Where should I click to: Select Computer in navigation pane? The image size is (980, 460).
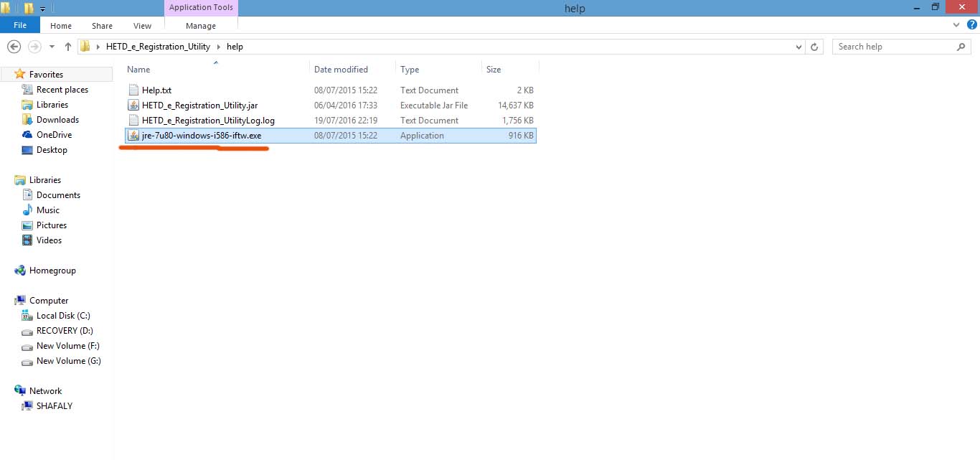49,301
